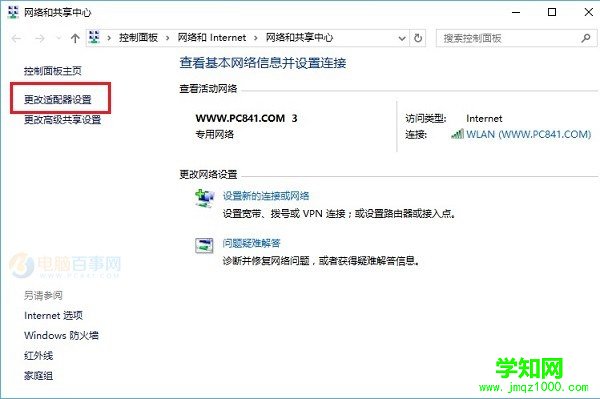This screenshot has height=399, width=600.
Task: Click the search magnifier icon
Action: click(586, 38)
